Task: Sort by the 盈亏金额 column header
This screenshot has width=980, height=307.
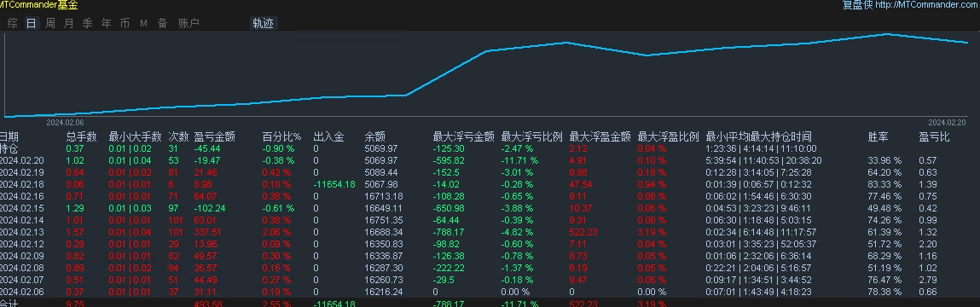Action: click(214, 137)
